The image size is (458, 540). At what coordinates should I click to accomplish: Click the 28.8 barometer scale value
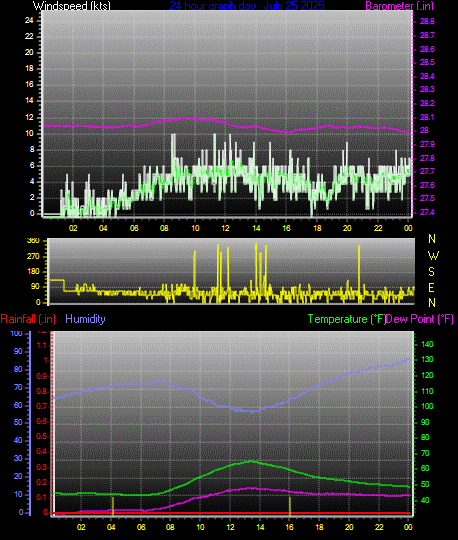click(427, 21)
